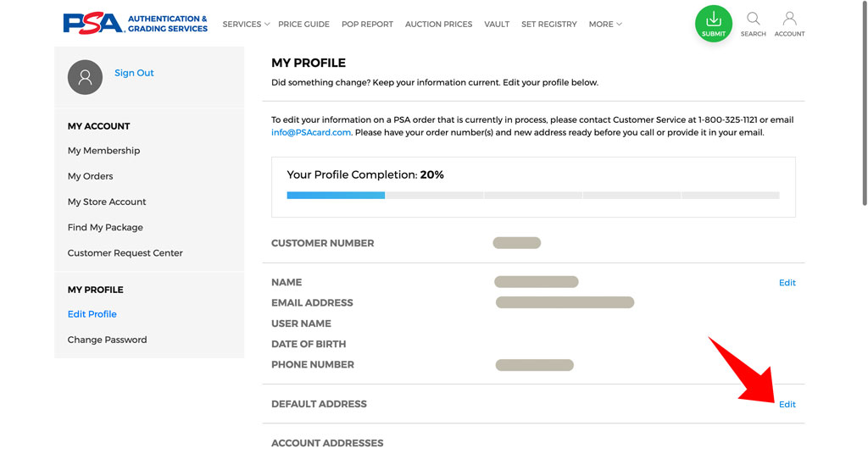Click the gray user avatar icon
Viewport: 868px width, 459px height.
click(x=85, y=77)
